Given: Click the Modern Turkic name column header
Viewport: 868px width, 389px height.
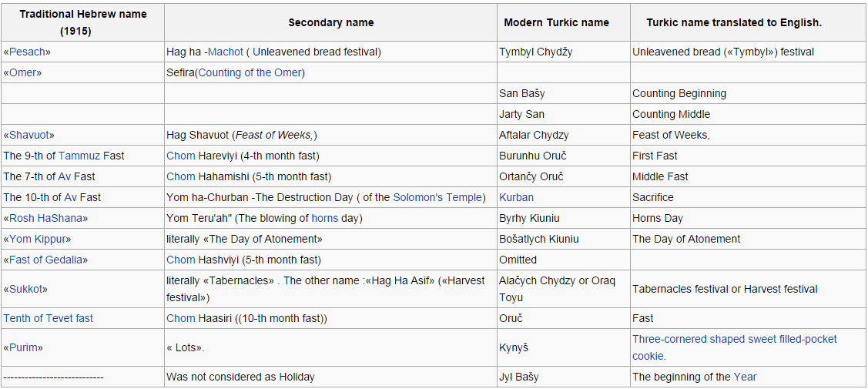Looking at the screenshot, I should pos(556,22).
